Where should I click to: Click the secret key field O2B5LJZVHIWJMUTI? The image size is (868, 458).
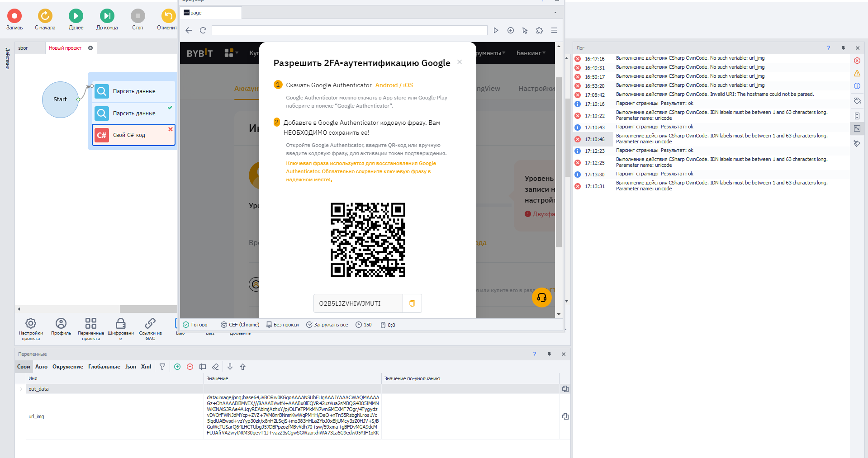tap(358, 303)
